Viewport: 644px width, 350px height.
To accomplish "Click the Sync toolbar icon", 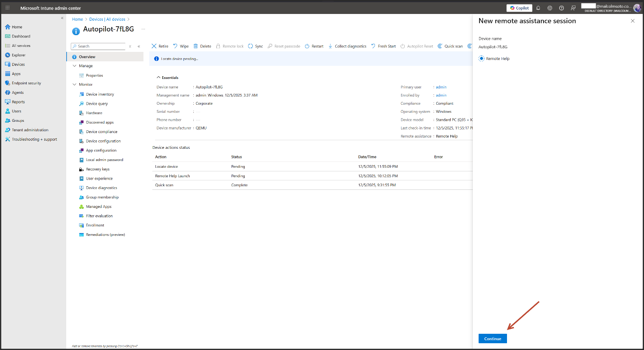I will [251, 46].
